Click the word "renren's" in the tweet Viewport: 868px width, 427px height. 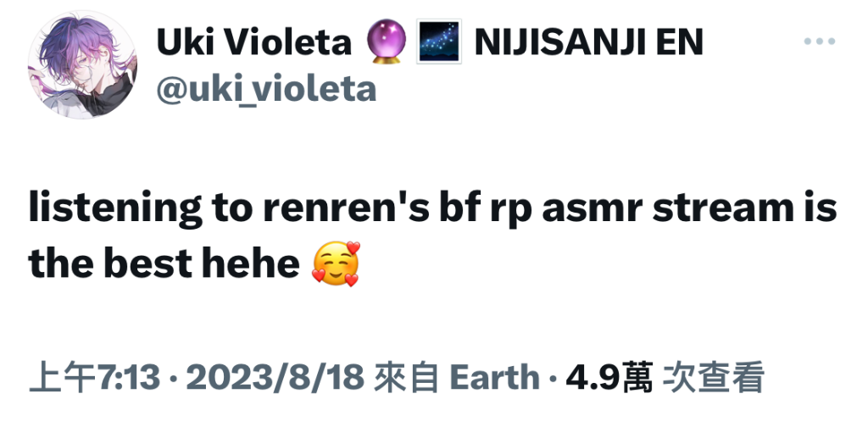tap(346, 208)
